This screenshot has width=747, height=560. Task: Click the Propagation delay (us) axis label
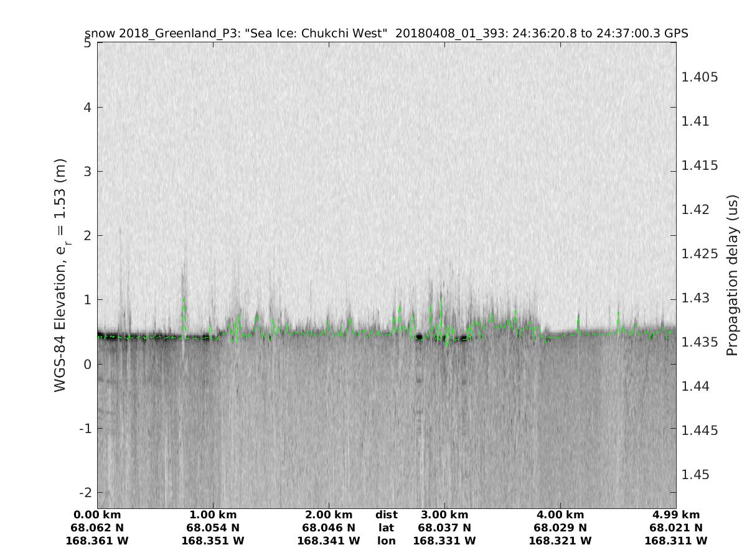pyautogui.click(x=732, y=275)
